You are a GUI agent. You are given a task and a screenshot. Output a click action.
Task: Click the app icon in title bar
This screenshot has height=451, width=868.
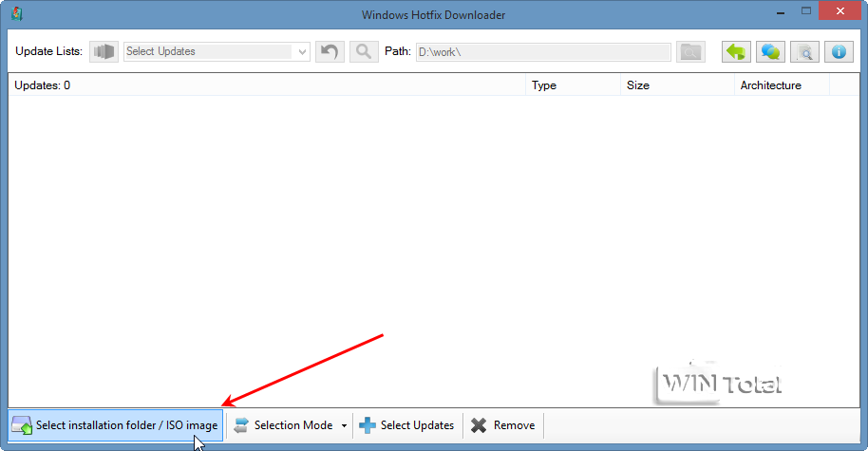point(17,14)
